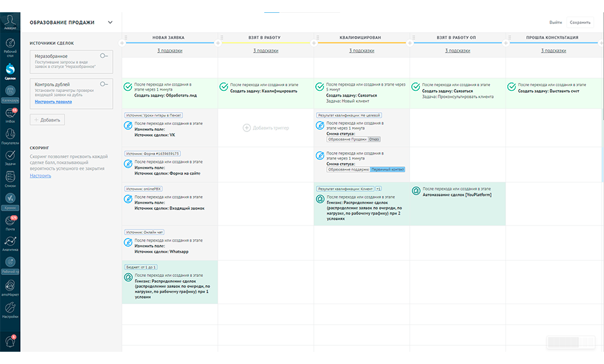Screen dimensions: 604x364
Task: Click Добавить триггер placeholder
Action: click(x=266, y=128)
